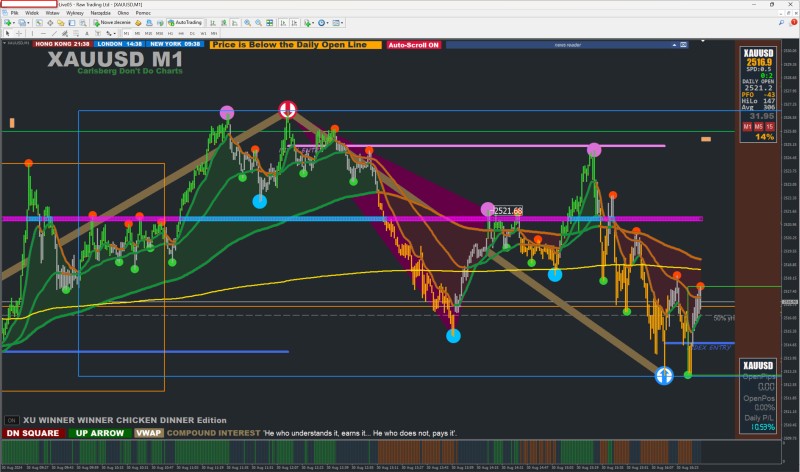Click line chart type icon
The image size is (800, 472).
tap(235, 22)
